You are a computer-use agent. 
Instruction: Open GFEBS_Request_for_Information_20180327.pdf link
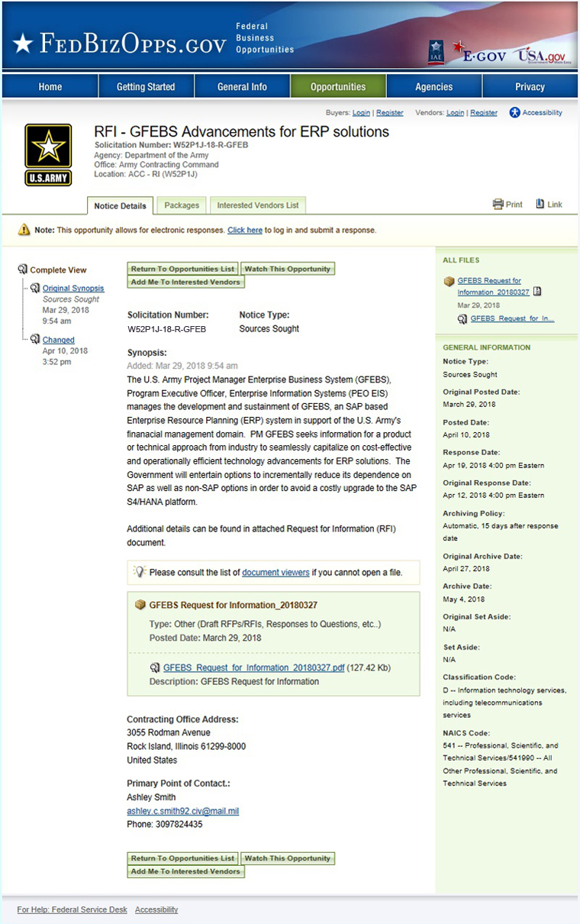[x=253, y=667]
